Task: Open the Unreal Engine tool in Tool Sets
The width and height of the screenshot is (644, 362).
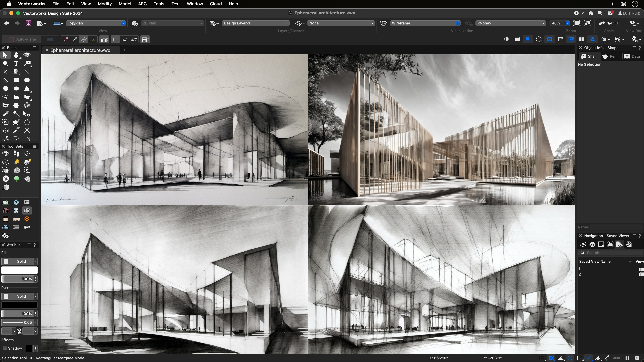Action: tap(6, 179)
